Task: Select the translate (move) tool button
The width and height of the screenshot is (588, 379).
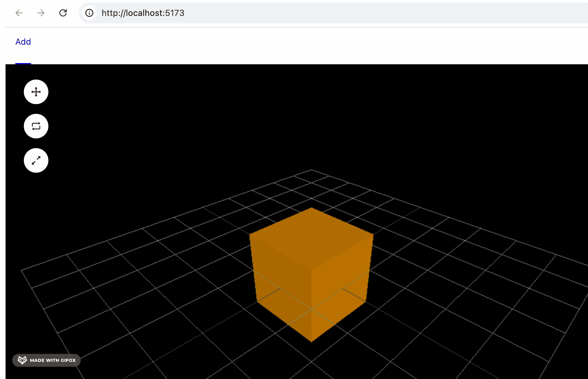Action: [36, 92]
